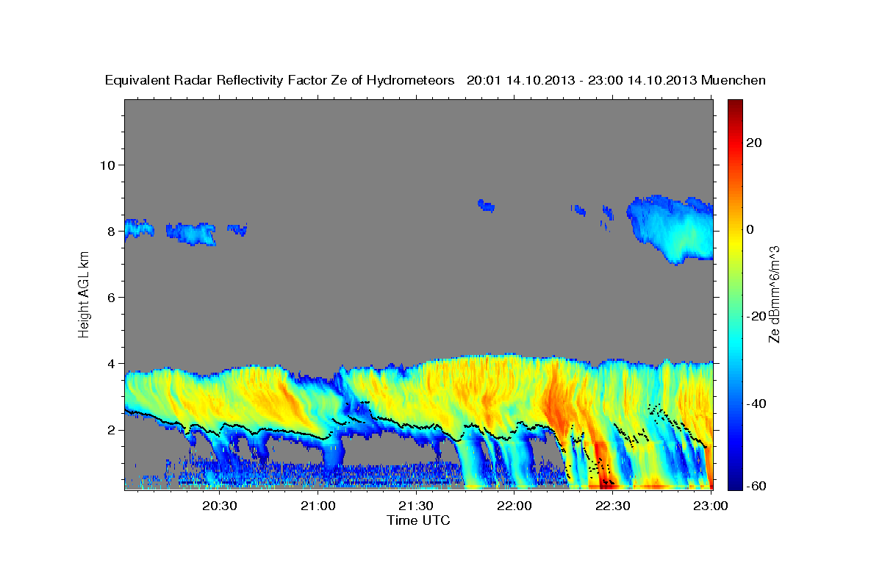
Task: Click the '22:00' time axis label
Action: pos(514,506)
